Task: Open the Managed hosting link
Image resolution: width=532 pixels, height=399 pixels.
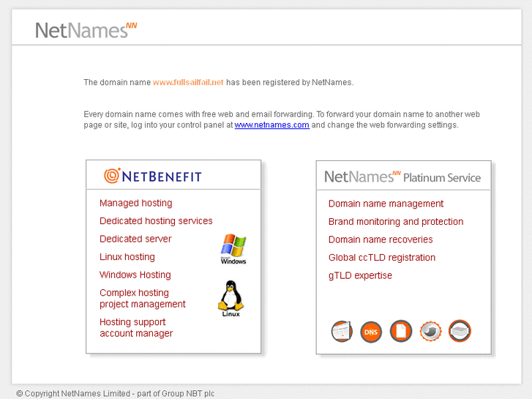Action: tap(135, 203)
